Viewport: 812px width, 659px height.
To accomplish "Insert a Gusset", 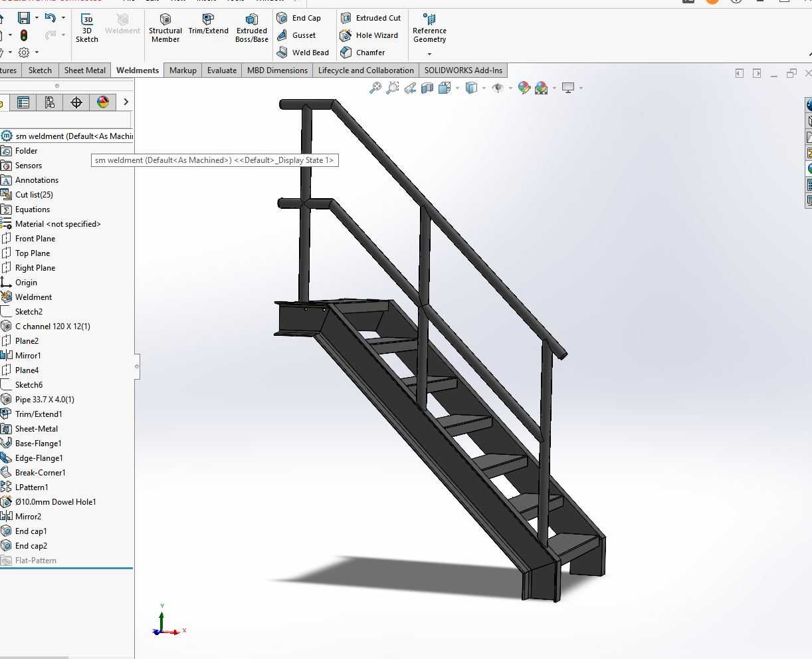I will [x=296, y=35].
